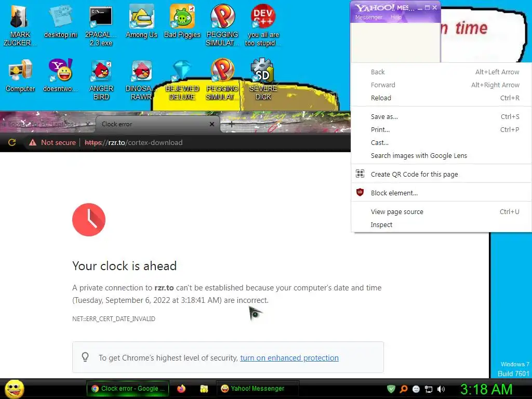Launch the Among Us desktop shortcut
Viewport: 532px width, 399px height.
pos(141,21)
